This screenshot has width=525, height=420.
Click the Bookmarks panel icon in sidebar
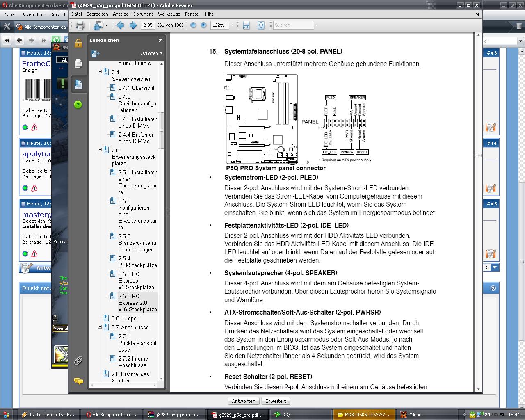(x=78, y=84)
